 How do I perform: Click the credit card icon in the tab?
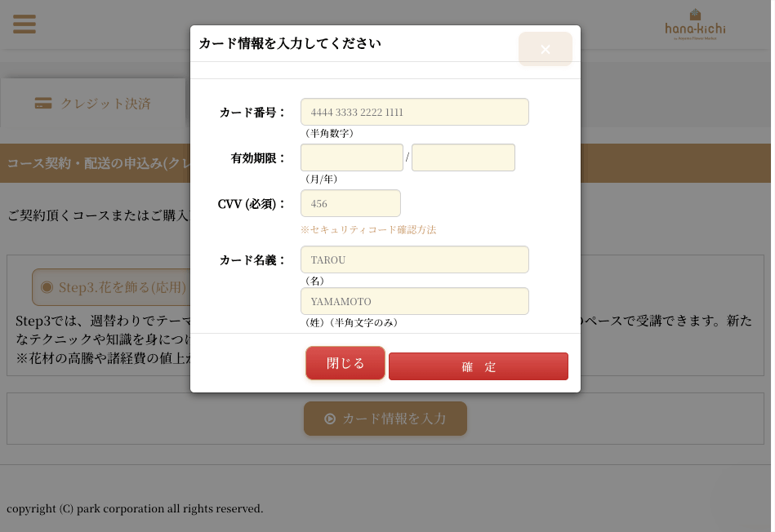coord(43,104)
